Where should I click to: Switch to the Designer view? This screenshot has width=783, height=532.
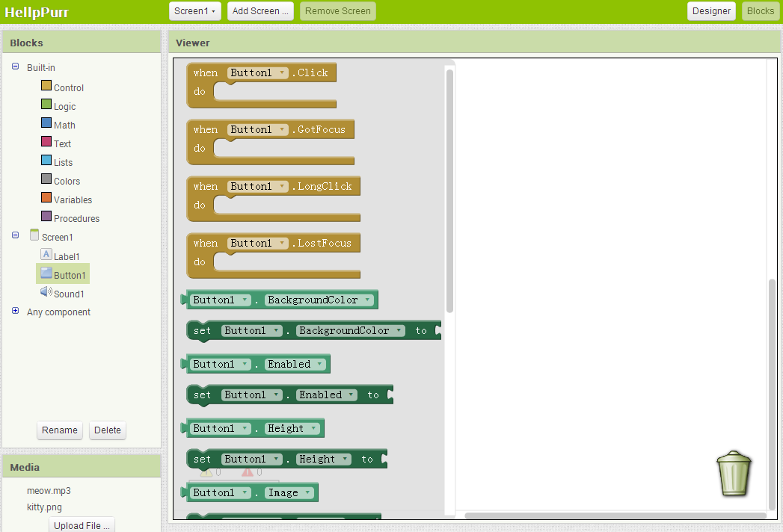coord(711,11)
